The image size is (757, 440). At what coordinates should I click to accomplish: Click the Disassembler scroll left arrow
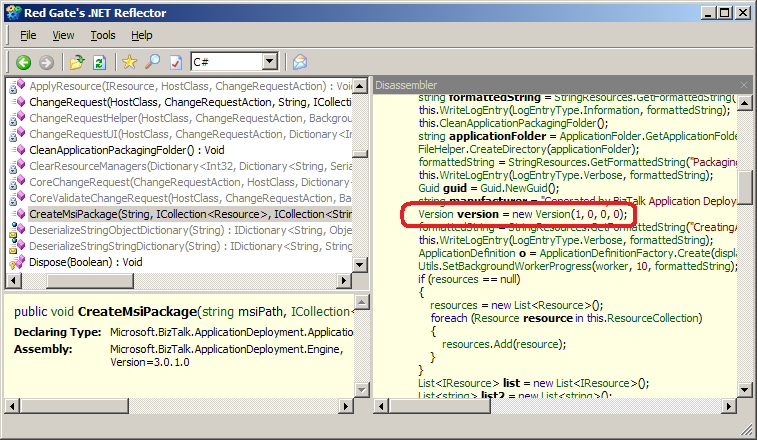pyautogui.click(x=381, y=407)
